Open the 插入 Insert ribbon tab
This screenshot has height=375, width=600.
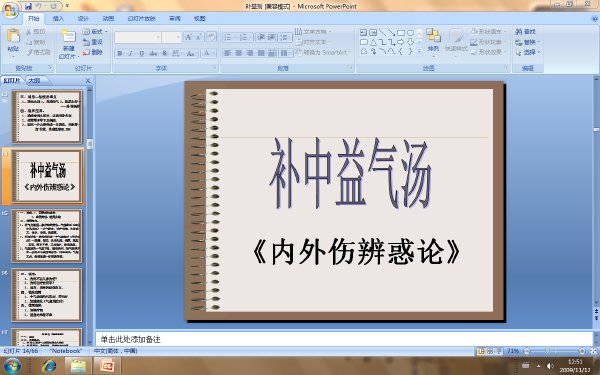[x=58, y=18]
